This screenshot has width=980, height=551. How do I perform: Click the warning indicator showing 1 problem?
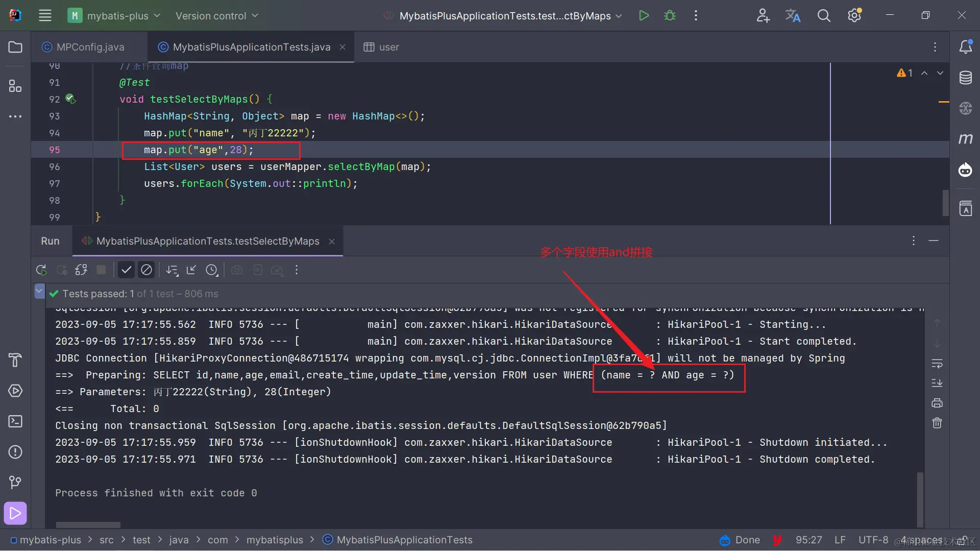[x=904, y=73]
